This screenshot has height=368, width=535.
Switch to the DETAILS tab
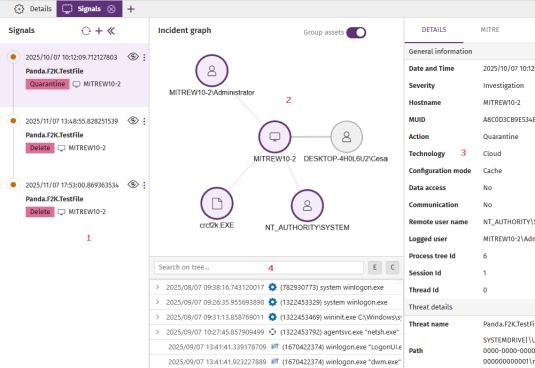coord(434,30)
